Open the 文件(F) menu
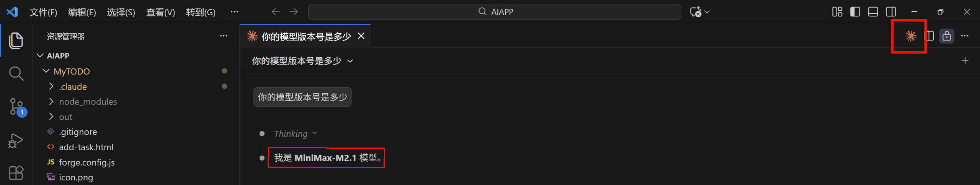This screenshot has height=185, width=980. (x=43, y=12)
